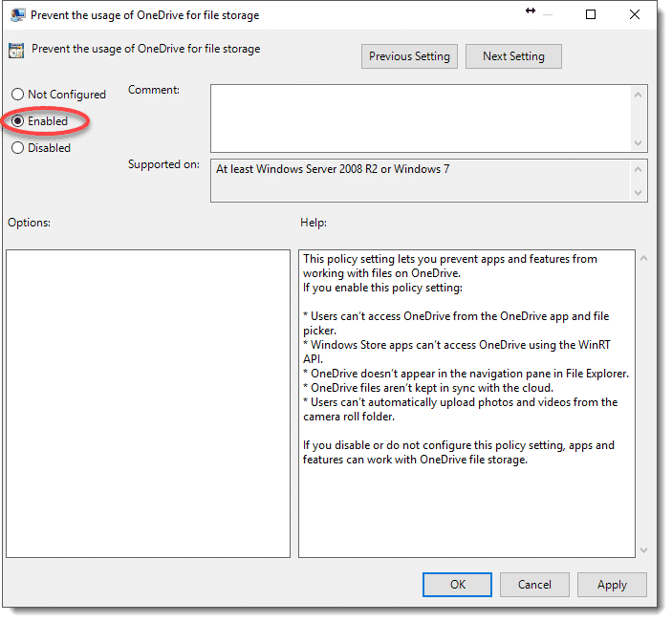Click the policy setting icon beside the header title

(x=16, y=51)
